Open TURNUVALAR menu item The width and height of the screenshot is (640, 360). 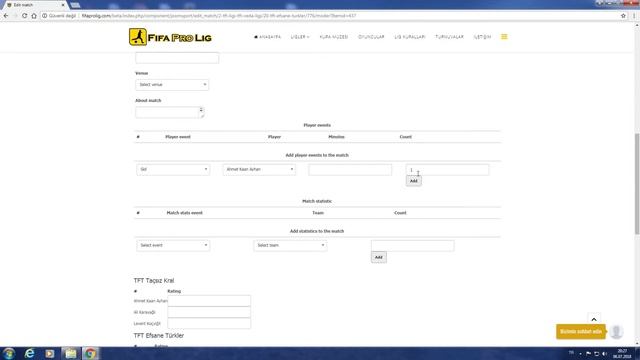(x=449, y=37)
